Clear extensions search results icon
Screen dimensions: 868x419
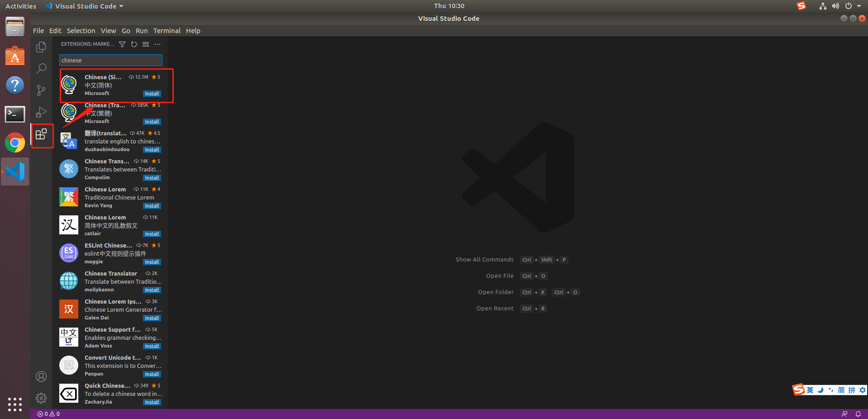click(146, 44)
